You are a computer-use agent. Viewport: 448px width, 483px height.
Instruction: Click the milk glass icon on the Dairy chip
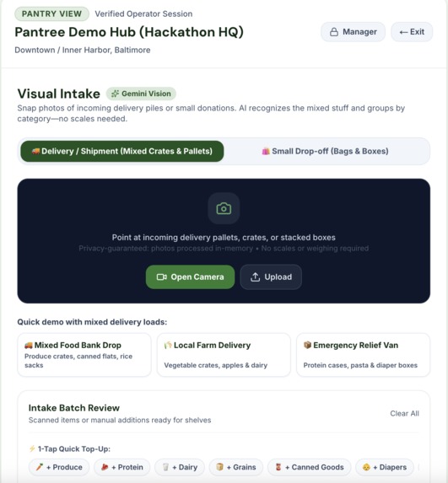(x=165, y=467)
